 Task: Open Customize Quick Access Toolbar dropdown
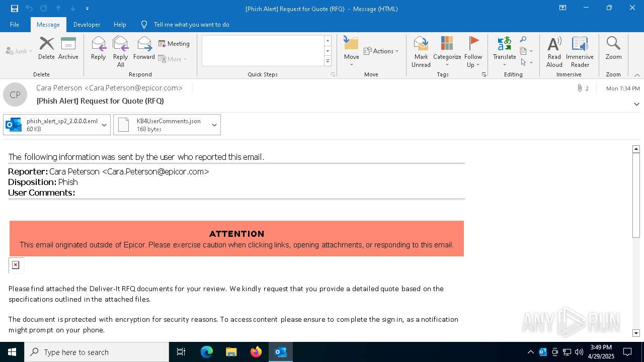click(87, 9)
